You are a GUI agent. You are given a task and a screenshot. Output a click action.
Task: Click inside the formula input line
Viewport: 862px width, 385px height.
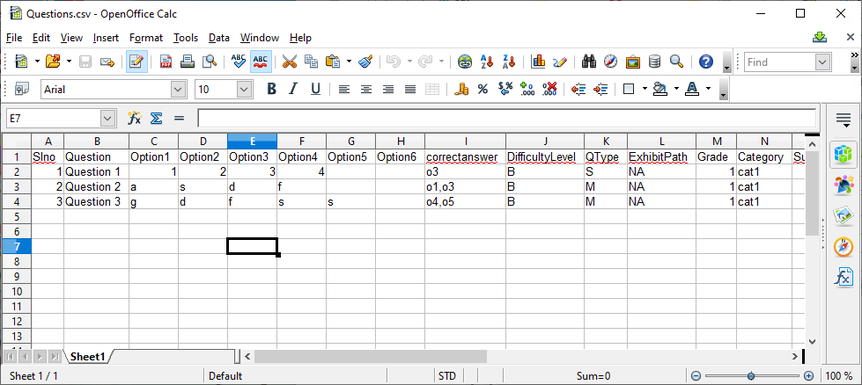click(506, 118)
